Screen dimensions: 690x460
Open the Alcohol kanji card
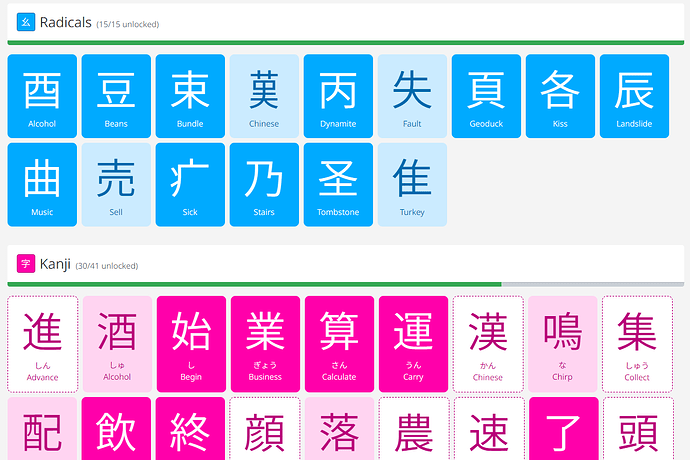(x=117, y=344)
